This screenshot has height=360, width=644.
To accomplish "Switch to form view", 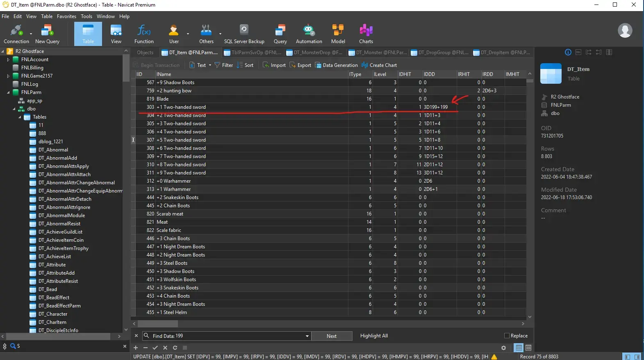I will click(x=528, y=348).
